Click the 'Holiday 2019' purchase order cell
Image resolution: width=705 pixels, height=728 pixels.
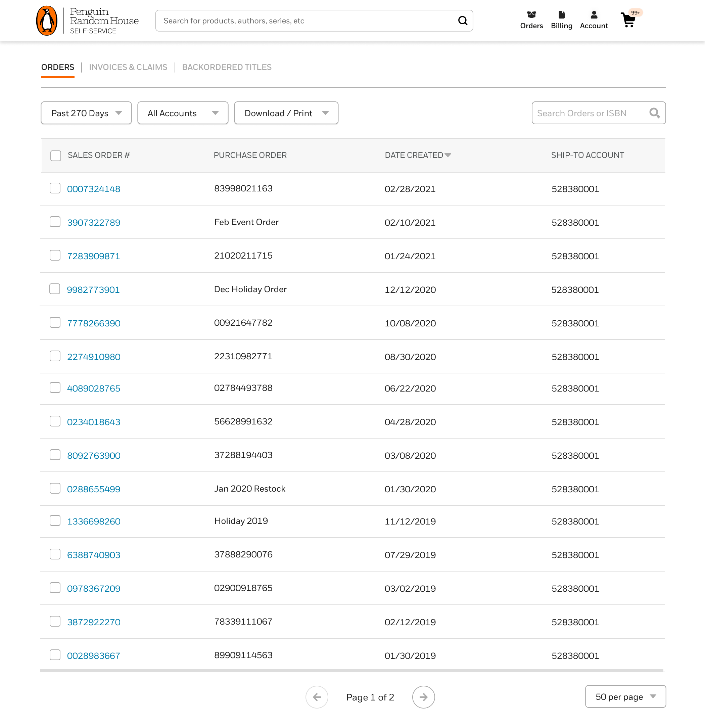241,521
